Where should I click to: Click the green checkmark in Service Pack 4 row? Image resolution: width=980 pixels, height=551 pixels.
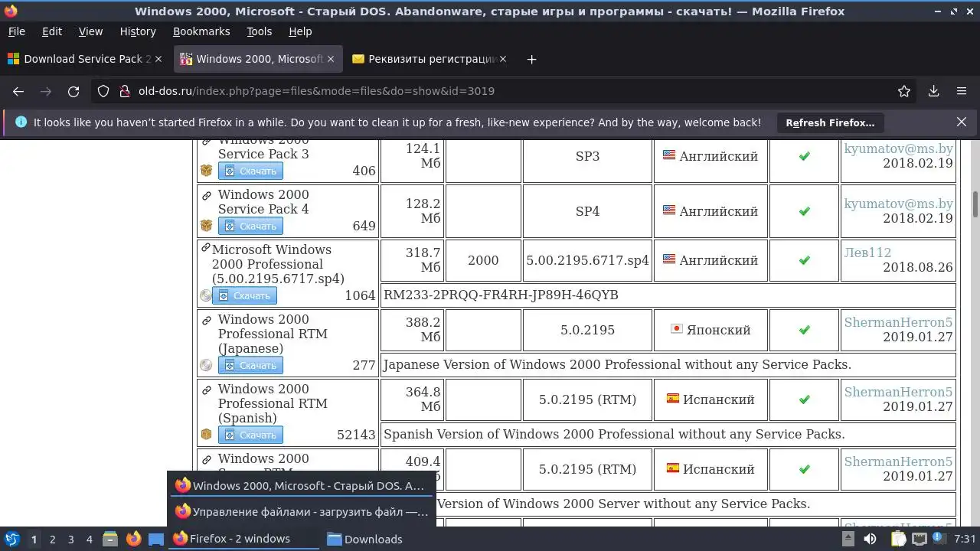point(804,211)
